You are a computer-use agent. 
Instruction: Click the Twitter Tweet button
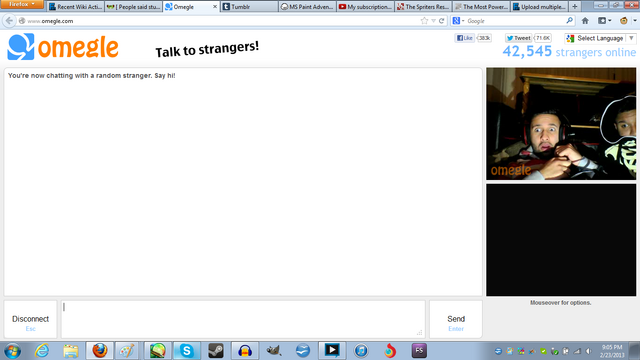[518, 38]
